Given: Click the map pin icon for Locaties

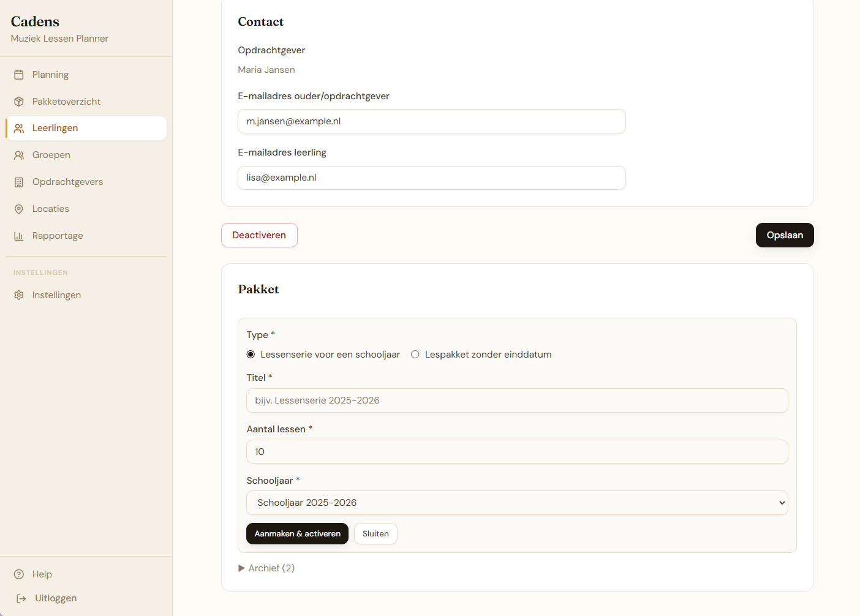Looking at the screenshot, I should tap(19, 209).
